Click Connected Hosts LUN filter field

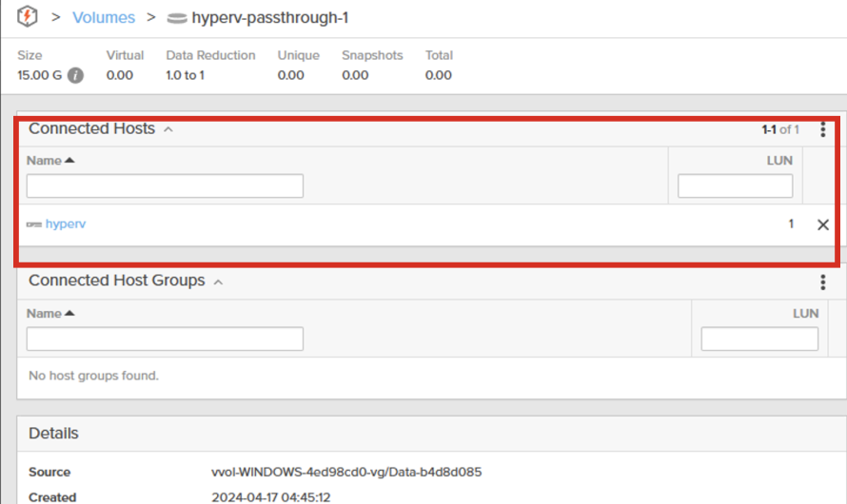click(735, 185)
